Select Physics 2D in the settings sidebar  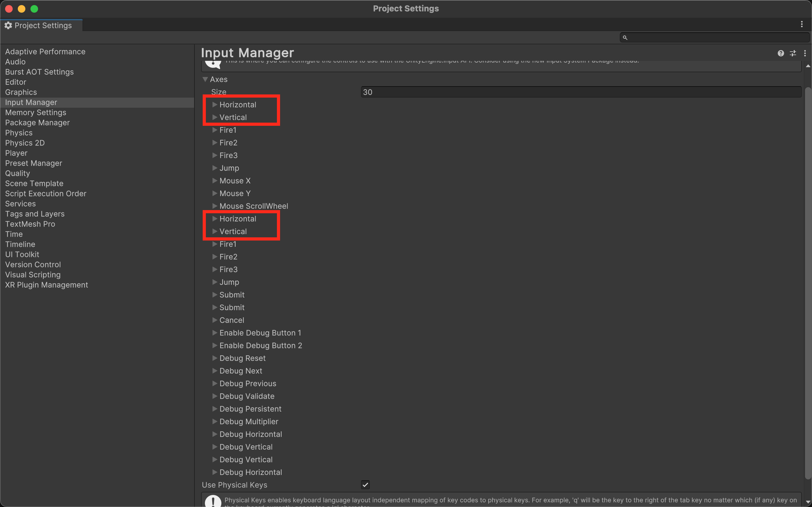pos(24,143)
